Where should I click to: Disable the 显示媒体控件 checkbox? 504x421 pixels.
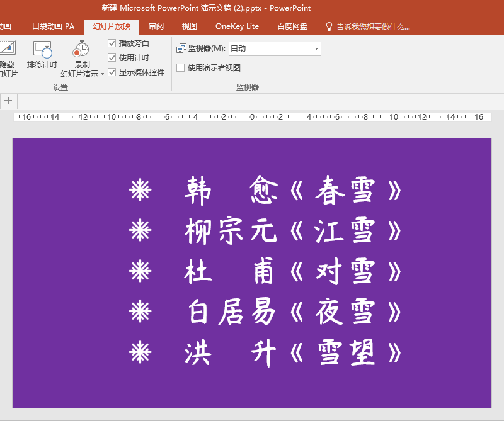112,72
